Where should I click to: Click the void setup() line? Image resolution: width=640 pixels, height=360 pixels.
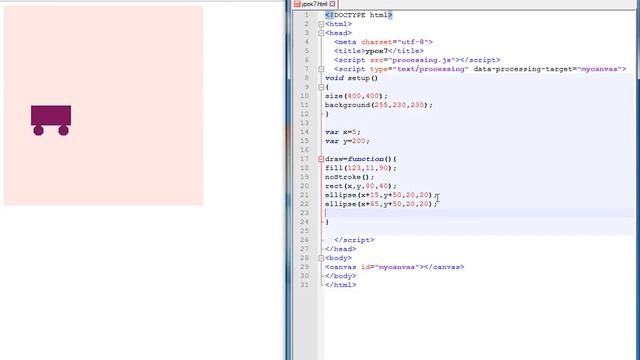351,78
